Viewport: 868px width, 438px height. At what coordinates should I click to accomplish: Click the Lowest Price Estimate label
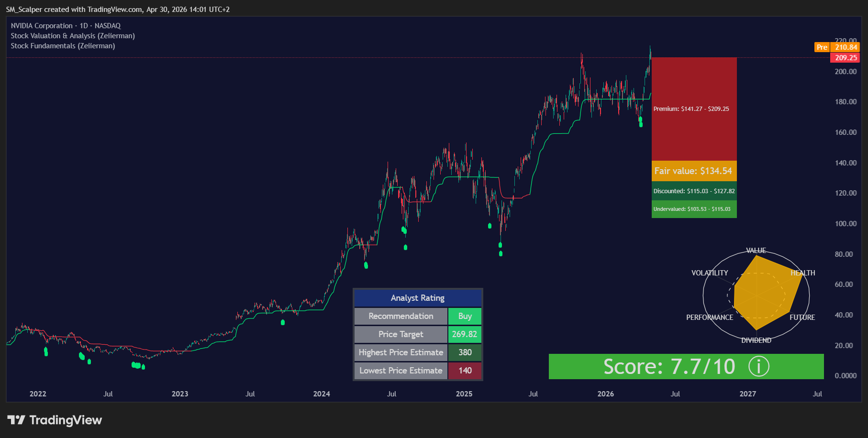(x=401, y=371)
